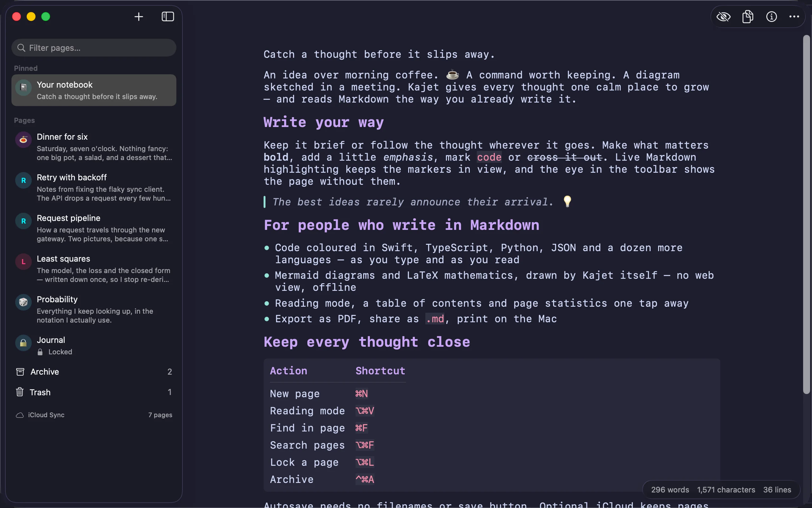Select the pinned Your notebook page
The image size is (812, 508).
tap(94, 90)
